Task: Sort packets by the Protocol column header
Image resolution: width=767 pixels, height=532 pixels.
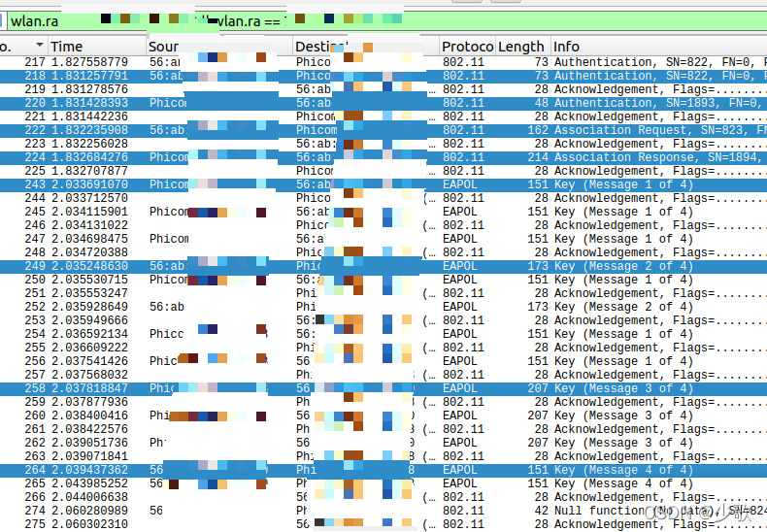Action: (x=468, y=47)
